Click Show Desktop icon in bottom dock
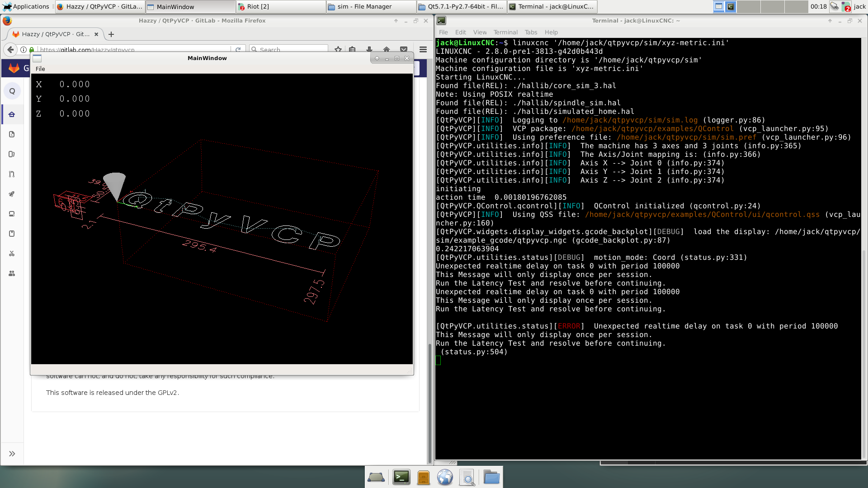This screenshot has height=488, width=868. (376, 477)
